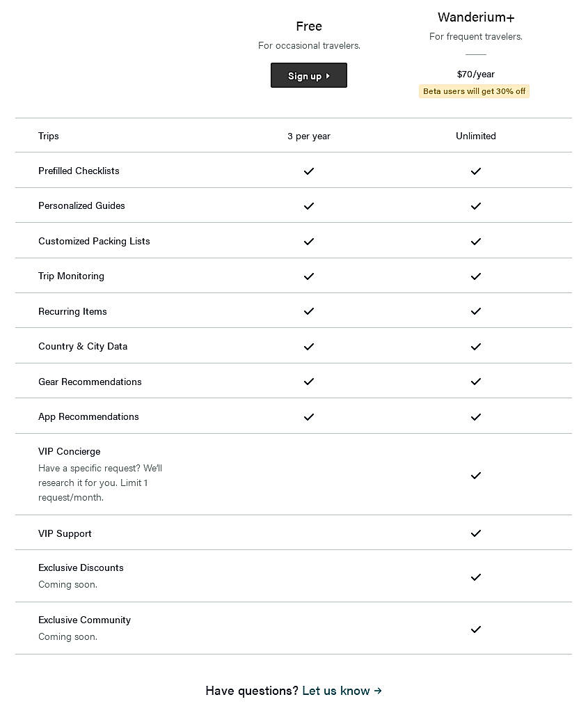This screenshot has height=713, width=588.
Task: Select the Recurring Items checkmark in Wanderium+ column
Action: [x=476, y=311]
